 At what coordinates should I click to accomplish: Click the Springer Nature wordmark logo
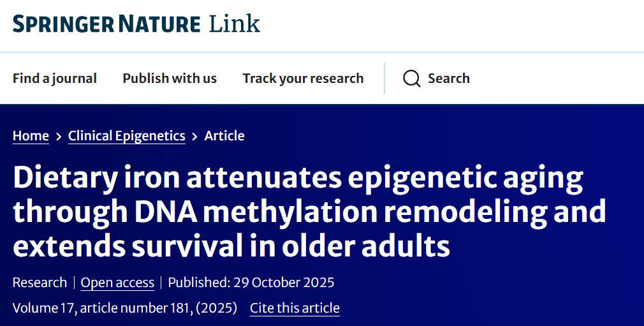106,24
